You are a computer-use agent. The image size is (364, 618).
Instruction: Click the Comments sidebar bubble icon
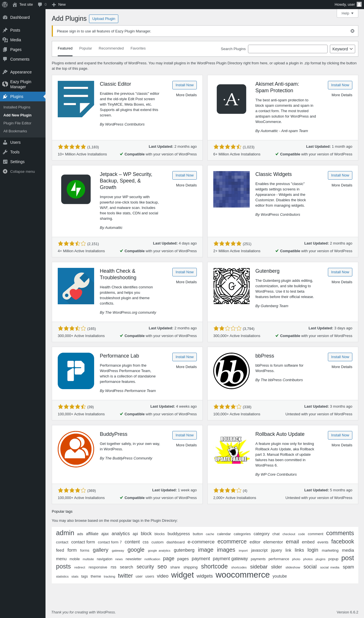(x=5, y=59)
